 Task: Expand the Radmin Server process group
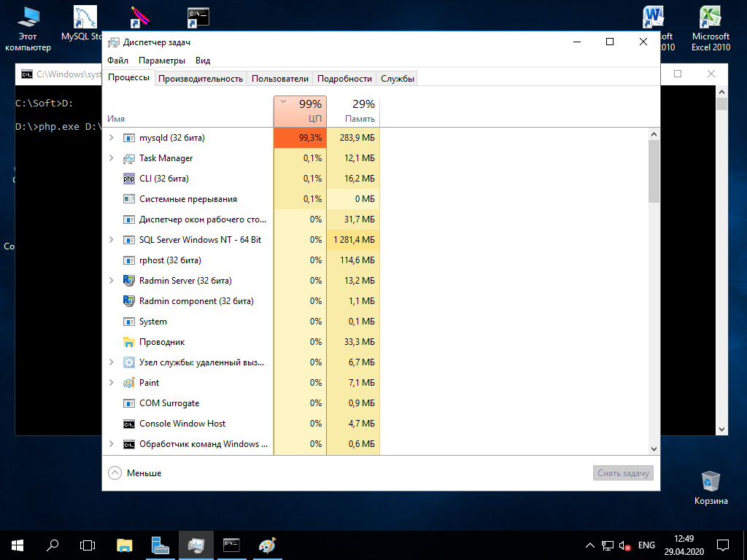pyautogui.click(x=112, y=281)
